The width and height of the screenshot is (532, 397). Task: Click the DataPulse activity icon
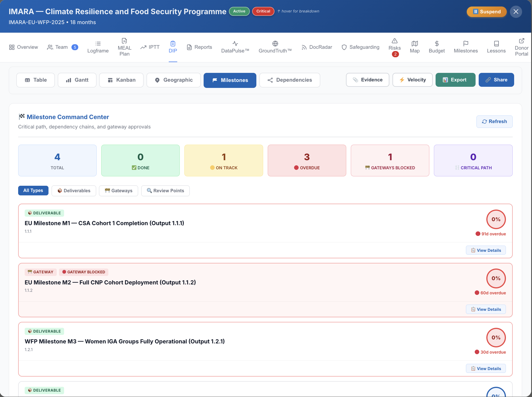(x=235, y=44)
